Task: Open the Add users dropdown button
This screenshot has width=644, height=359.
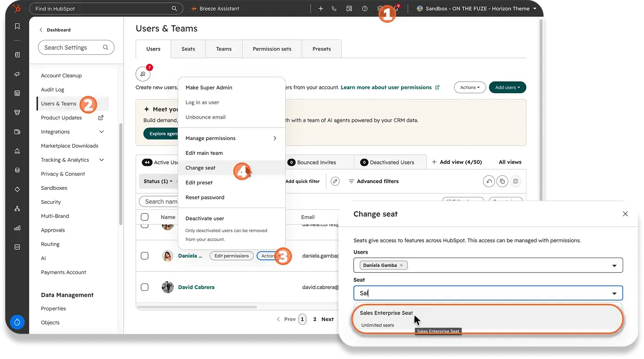Action: (x=507, y=87)
